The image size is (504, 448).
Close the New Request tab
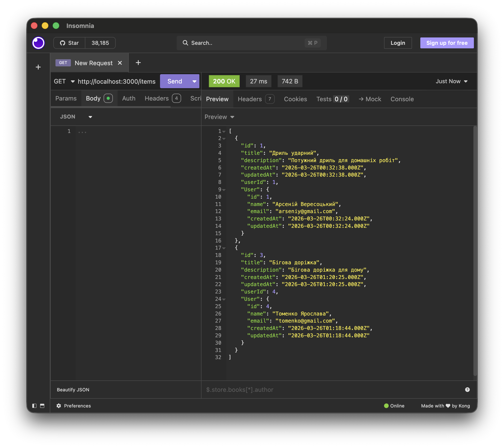(120, 63)
